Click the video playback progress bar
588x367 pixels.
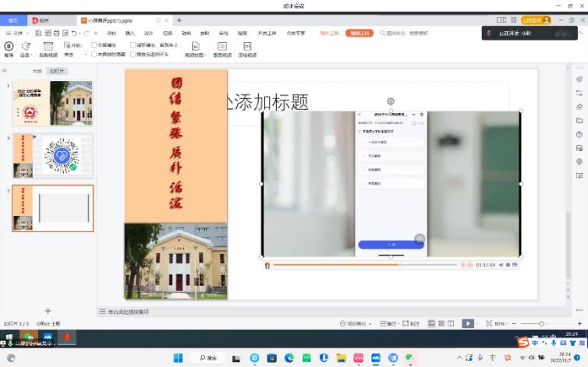tap(365, 265)
